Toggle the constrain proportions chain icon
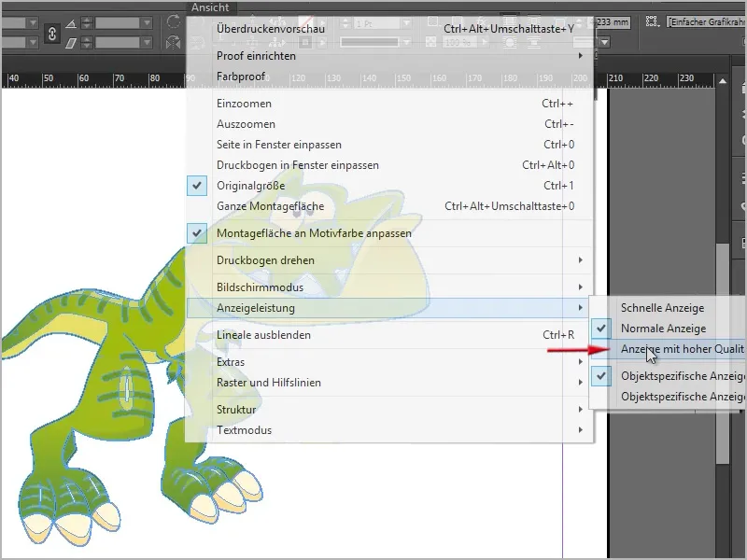Screen dimensions: 747x560 [x=52, y=34]
